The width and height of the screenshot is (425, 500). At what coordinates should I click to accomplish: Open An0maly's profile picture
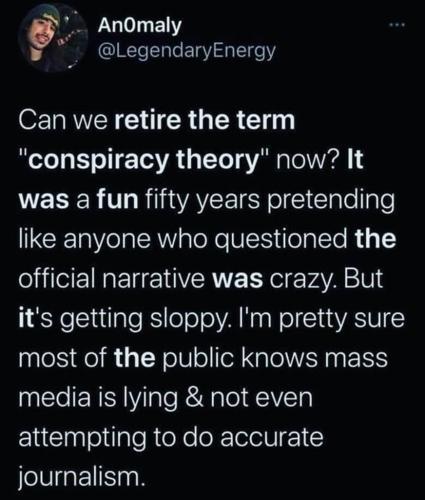pos(53,37)
